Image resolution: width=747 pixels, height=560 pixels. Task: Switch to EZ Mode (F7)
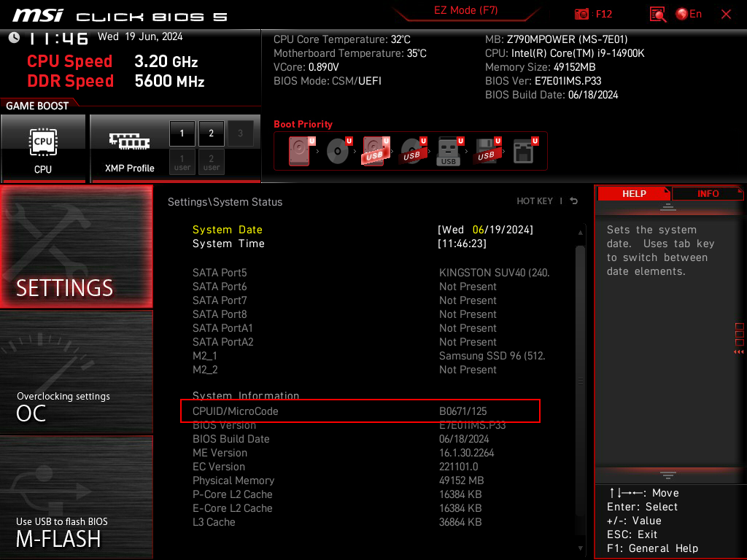tap(465, 10)
